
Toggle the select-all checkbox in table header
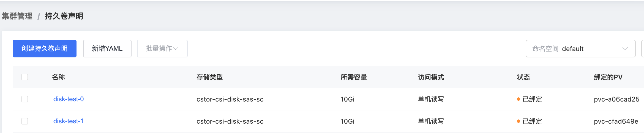coord(25,77)
